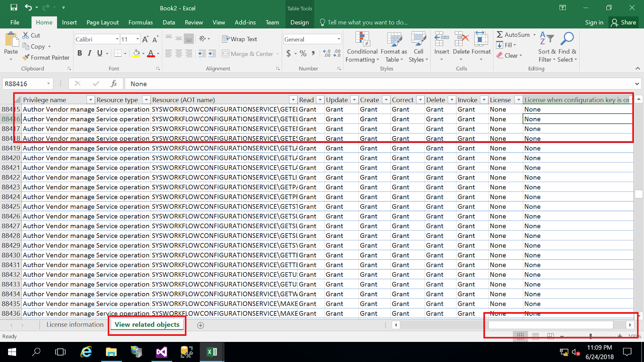Image resolution: width=644 pixels, height=362 pixels.
Task: Undo the last action
Action: point(28,8)
